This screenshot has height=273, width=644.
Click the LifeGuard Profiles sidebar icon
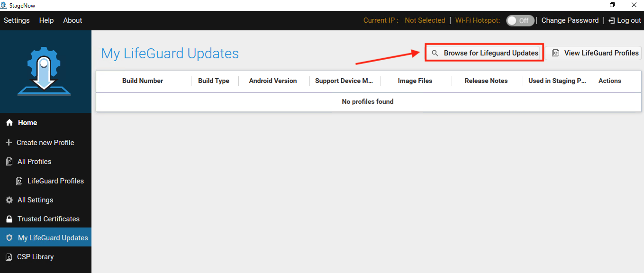pos(19,181)
